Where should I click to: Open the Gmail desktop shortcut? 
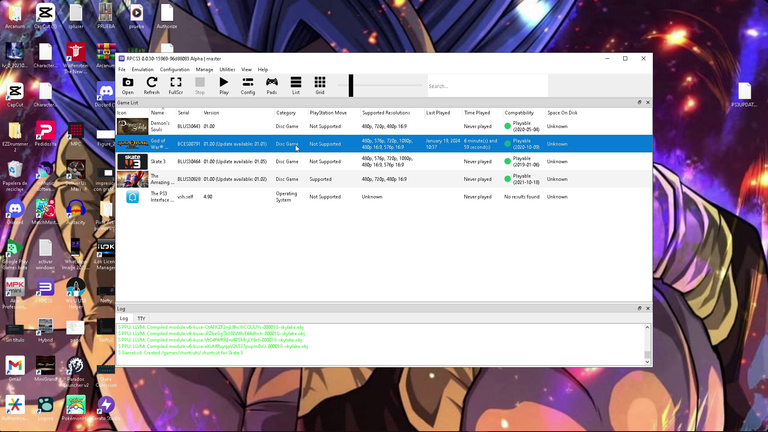coord(15,369)
